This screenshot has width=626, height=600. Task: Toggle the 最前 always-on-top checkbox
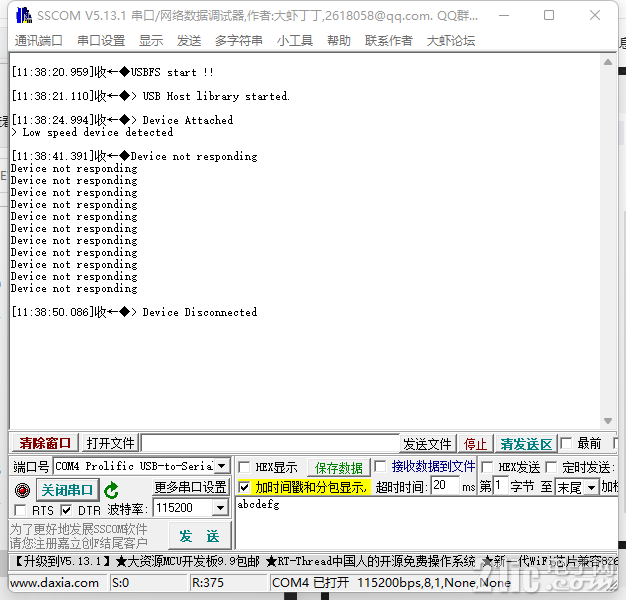pyautogui.click(x=566, y=443)
